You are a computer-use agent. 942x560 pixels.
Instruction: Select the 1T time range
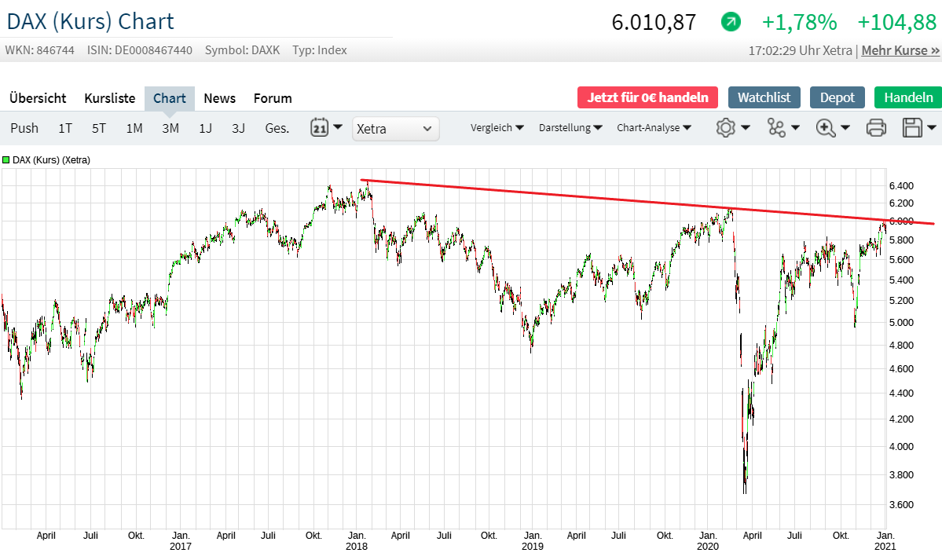pyautogui.click(x=65, y=128)
